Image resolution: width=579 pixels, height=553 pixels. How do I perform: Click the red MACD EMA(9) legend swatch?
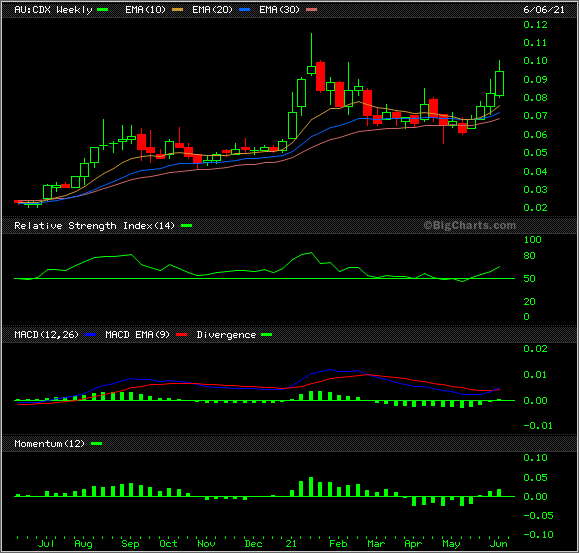(182, 334)
